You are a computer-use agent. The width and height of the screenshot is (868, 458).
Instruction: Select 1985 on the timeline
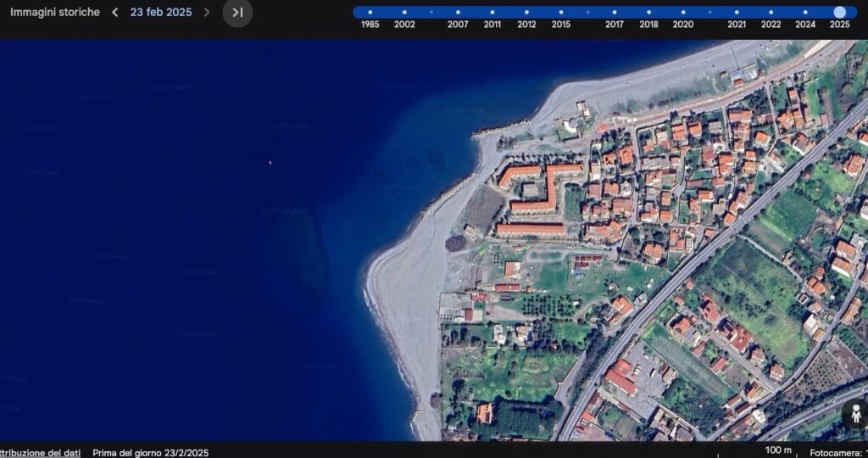(x=370, y=13)
